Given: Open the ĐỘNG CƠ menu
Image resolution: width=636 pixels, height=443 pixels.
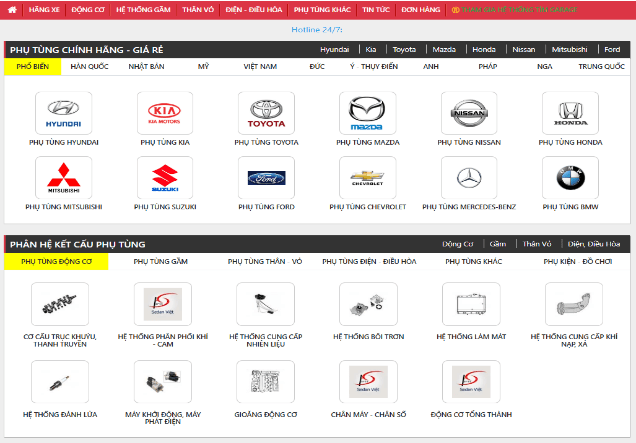Looking at the screenshot, I should [x=88, y=9].
